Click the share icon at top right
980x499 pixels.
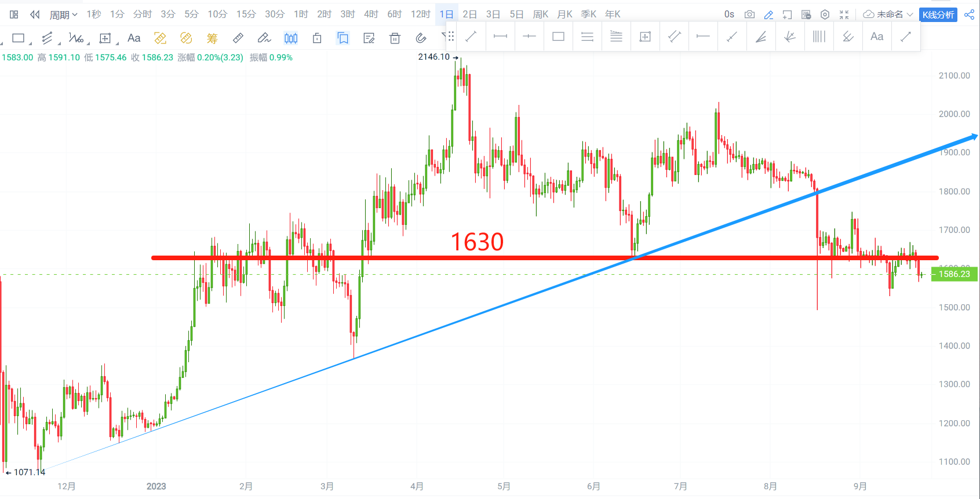969,14
